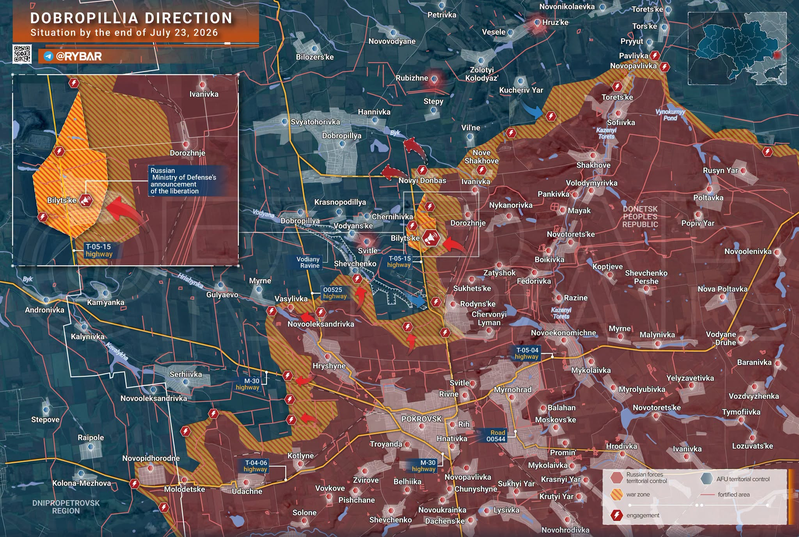Click the AFU territorial control swatch in legend
The height and width of the screenshot is (537, 799).
pyautogui.click(x=706, y=478)
